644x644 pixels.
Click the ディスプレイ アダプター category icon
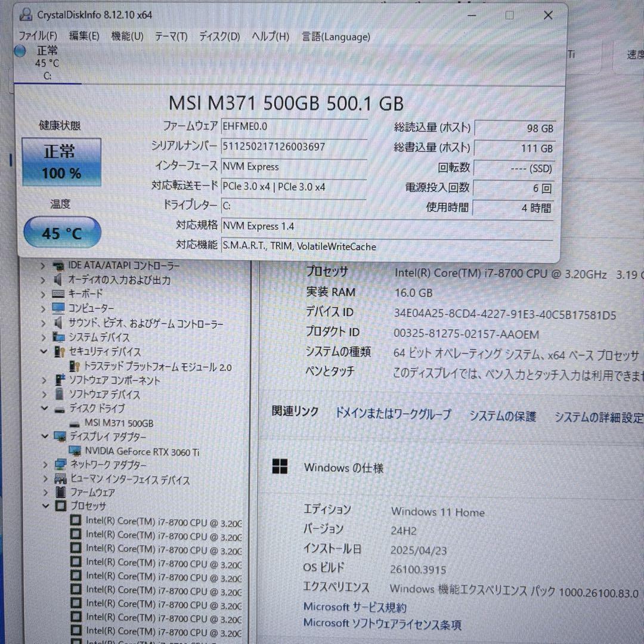[60, 436]
